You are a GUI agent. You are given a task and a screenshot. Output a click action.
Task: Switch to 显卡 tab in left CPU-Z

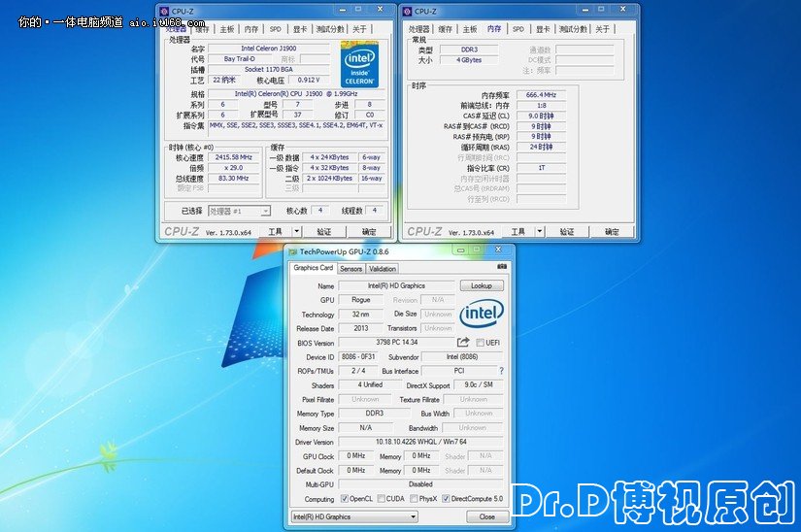click(x=300, y=29)
